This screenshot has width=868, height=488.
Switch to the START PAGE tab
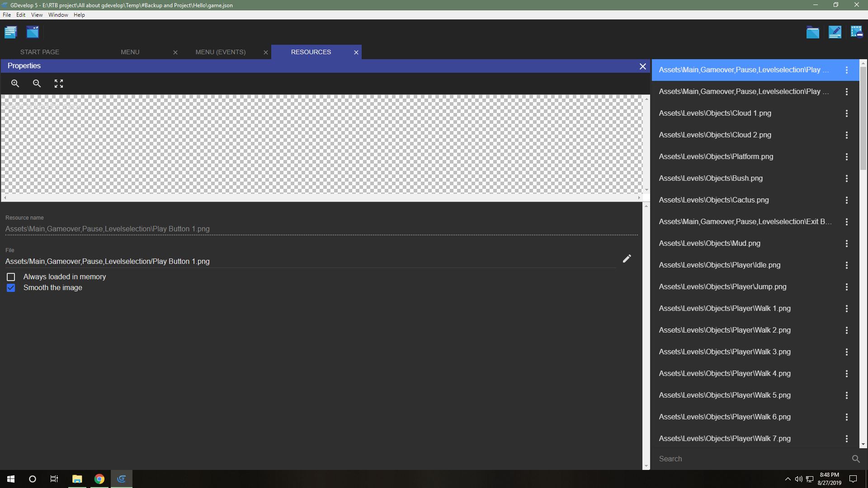coord(40,52)
